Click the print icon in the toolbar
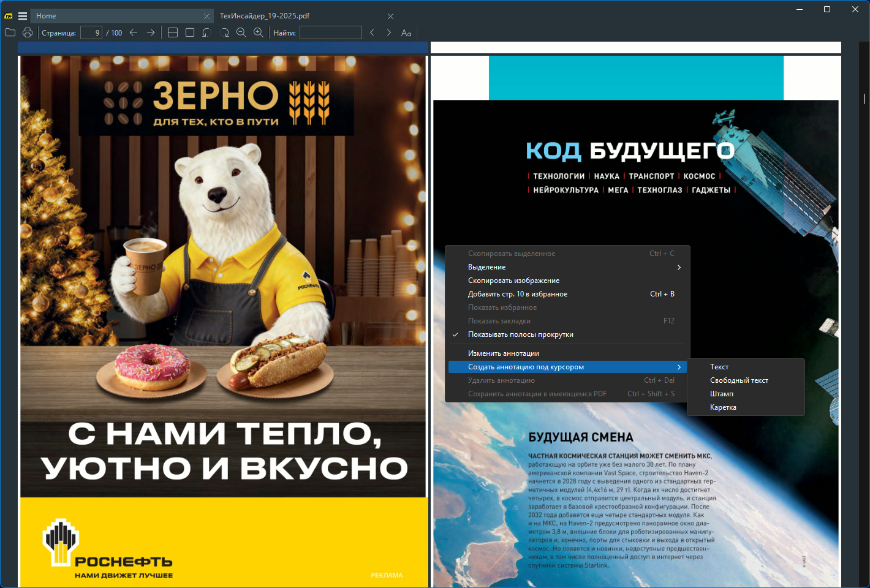 click(x=28, y=32)
